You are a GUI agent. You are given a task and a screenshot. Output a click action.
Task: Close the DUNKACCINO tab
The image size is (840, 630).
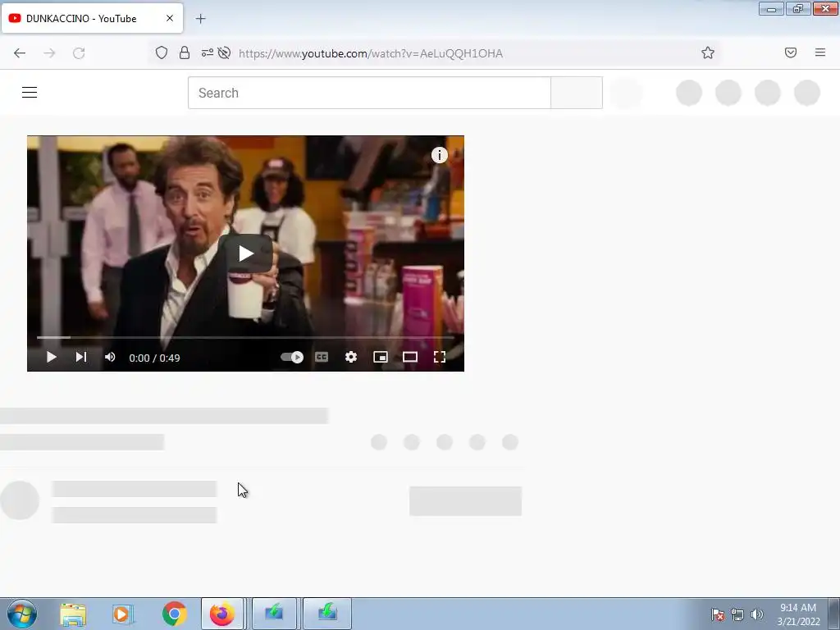tap(170, 18)
